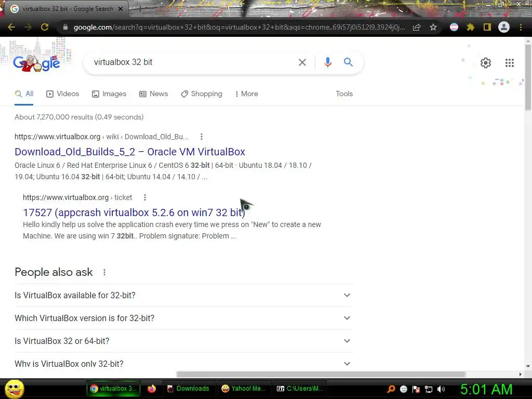The height and width of the screenshot is (399, 532).
Task: Click the horizontal scrollbar thumb
Action: coord(321,374)
